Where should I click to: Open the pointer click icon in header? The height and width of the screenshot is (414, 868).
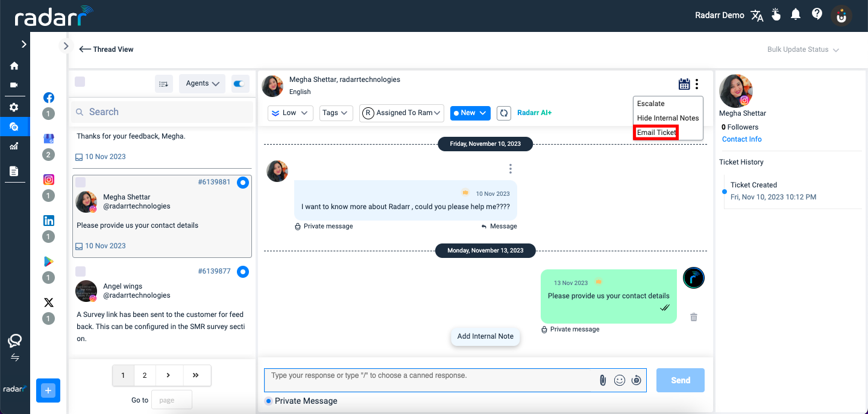(x=776, y=14)
